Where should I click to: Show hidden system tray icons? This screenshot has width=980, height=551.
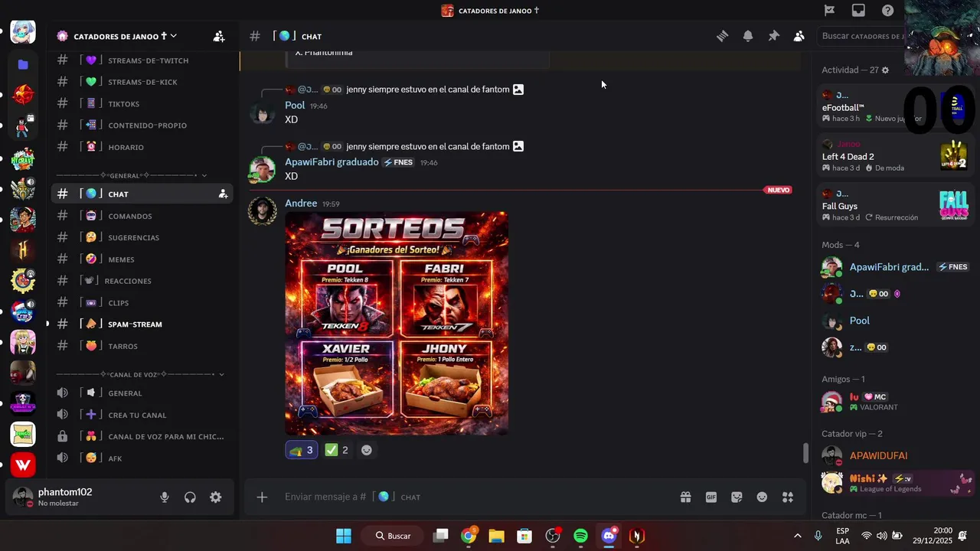click(x=797, y=536)
